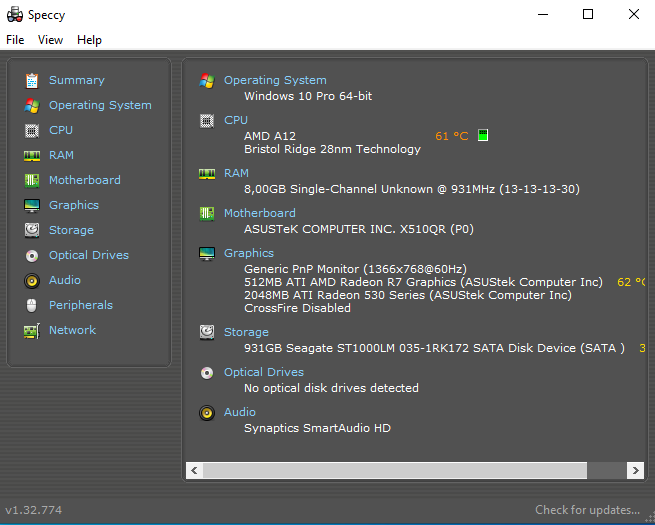Click CrossFire Disabled text
The image size is (655, 525).
pyautogui.click(x=297, y=308)
